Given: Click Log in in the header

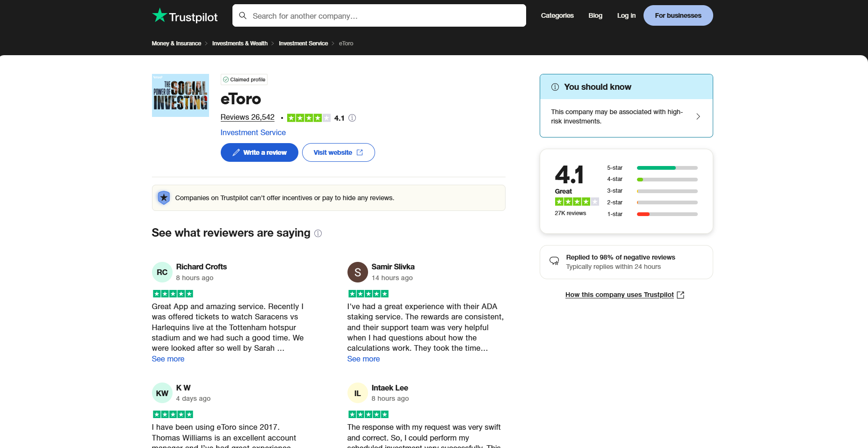Looking at the screenshot, I should pyautogui.click(x=626, y=15).
